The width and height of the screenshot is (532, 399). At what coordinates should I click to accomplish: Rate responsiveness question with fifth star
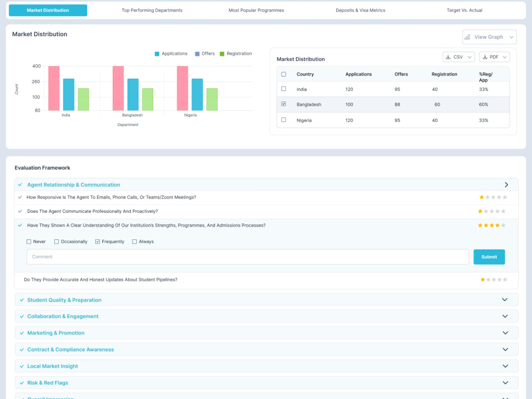click(505, 197)
